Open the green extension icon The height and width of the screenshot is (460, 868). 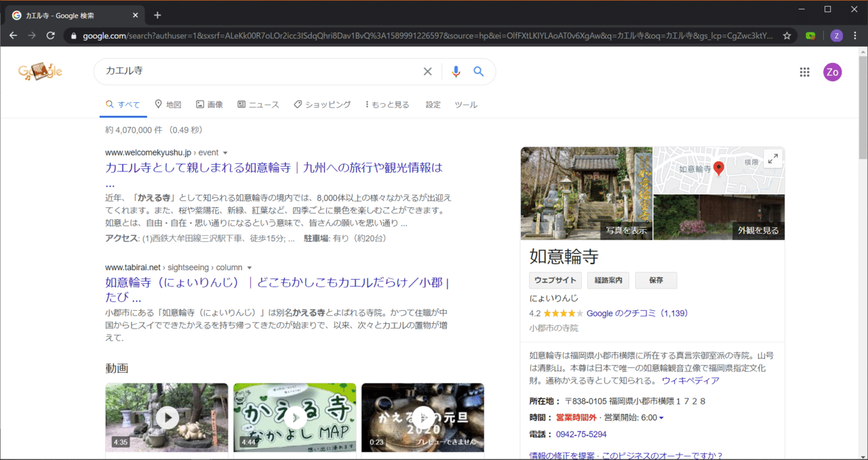tap(810, 35)
